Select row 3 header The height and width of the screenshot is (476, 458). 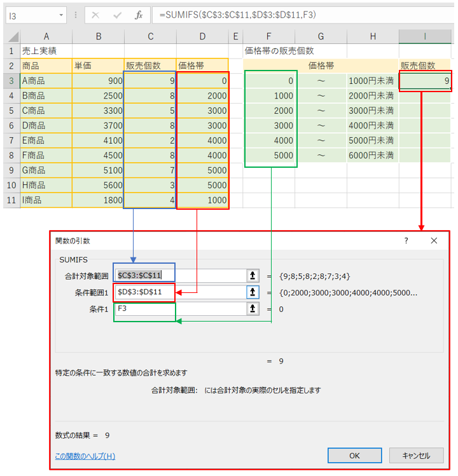point(11,81)
